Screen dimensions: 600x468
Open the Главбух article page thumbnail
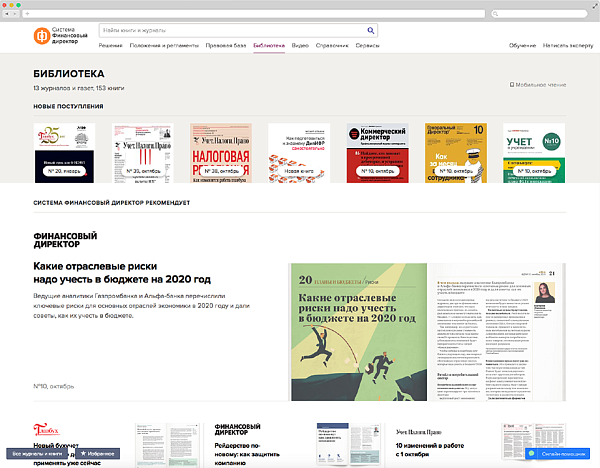[x=168, y=445]
